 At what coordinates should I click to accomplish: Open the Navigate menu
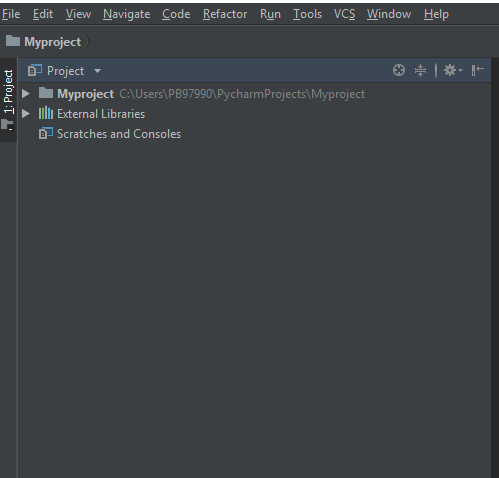(x=126, y=14)
